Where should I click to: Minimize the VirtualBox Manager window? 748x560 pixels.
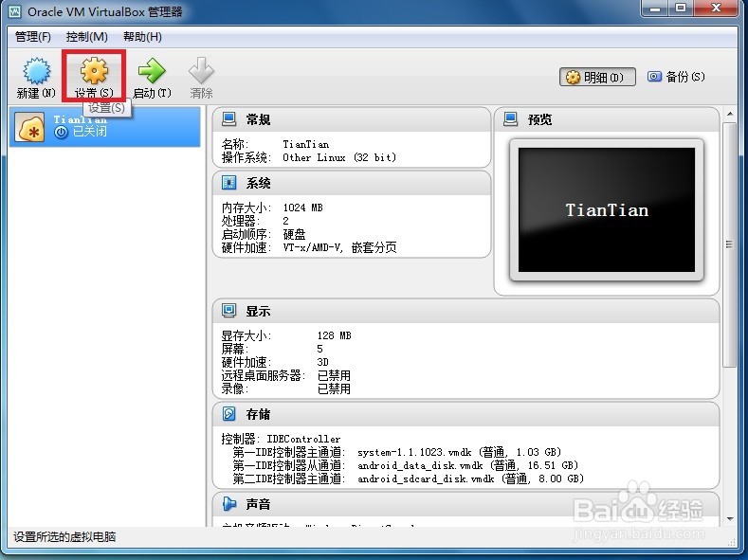tap(656, 9)
